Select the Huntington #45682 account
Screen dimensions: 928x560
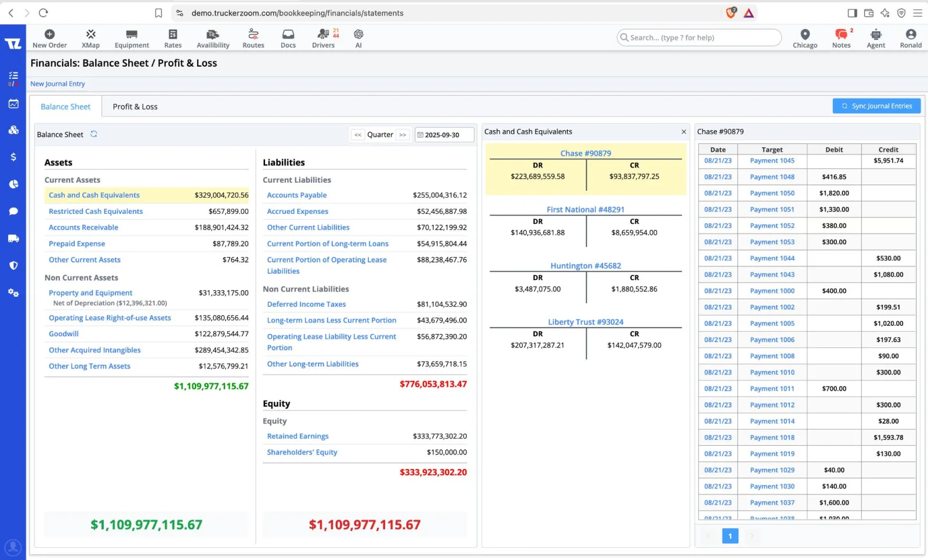(585, 266)
